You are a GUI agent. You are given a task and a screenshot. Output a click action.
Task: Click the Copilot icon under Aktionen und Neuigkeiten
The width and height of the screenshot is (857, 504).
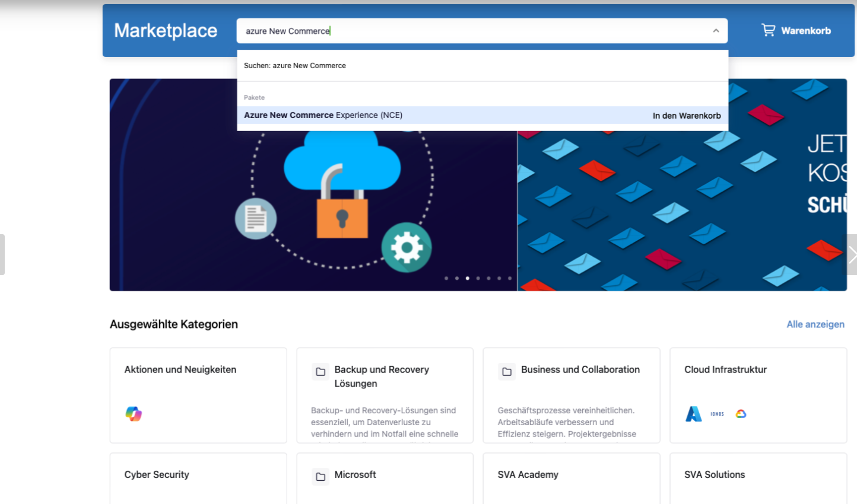tap(134, 414)
